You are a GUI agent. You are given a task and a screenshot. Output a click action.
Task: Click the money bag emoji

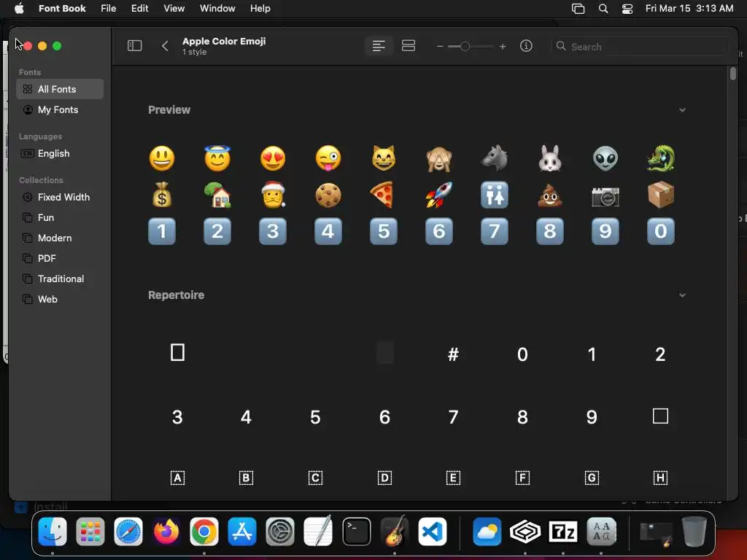tap(162, 195)
